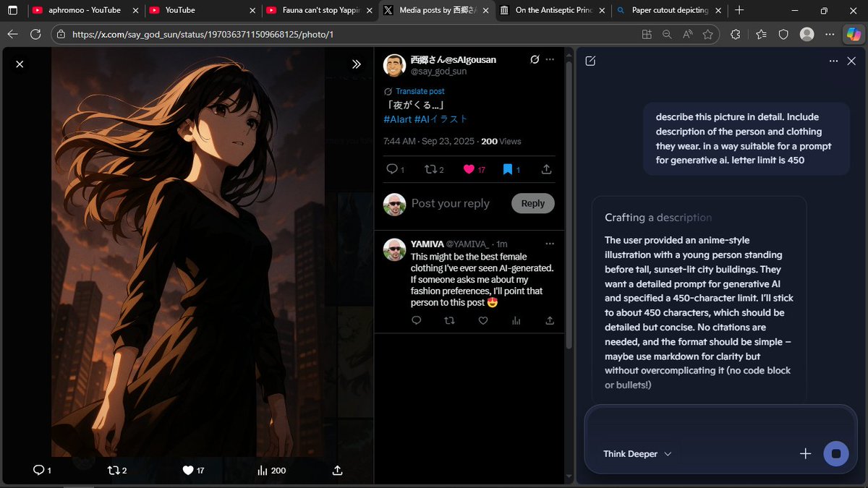Like YAMIVA's comment
This screenshot has height=488, width=868.
click(x=482, y=320)
